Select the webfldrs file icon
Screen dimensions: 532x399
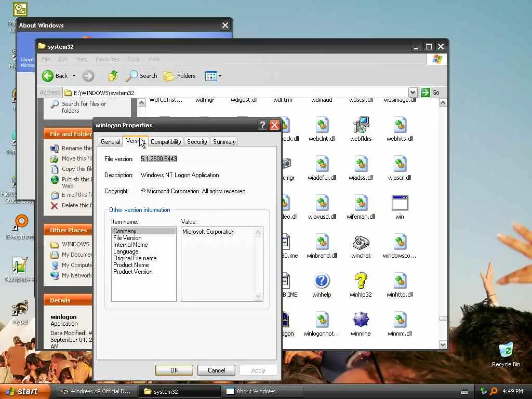pyautogui.click(x=361, y=125)
